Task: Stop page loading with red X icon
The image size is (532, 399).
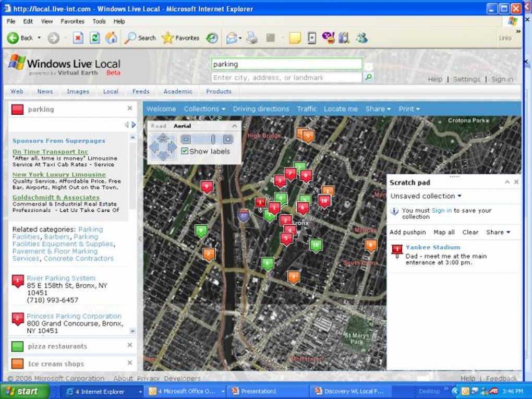Action: click(x=78, y=38)
